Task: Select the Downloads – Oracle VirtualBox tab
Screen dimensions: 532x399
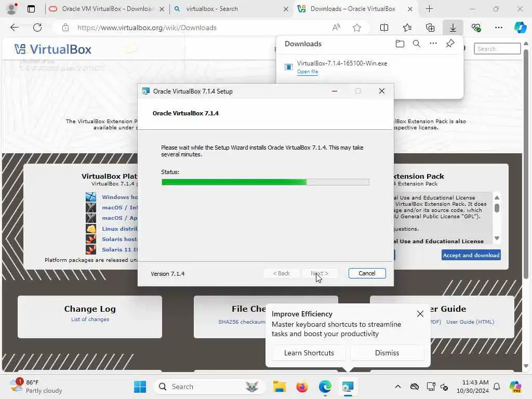Action: point(353,9)
